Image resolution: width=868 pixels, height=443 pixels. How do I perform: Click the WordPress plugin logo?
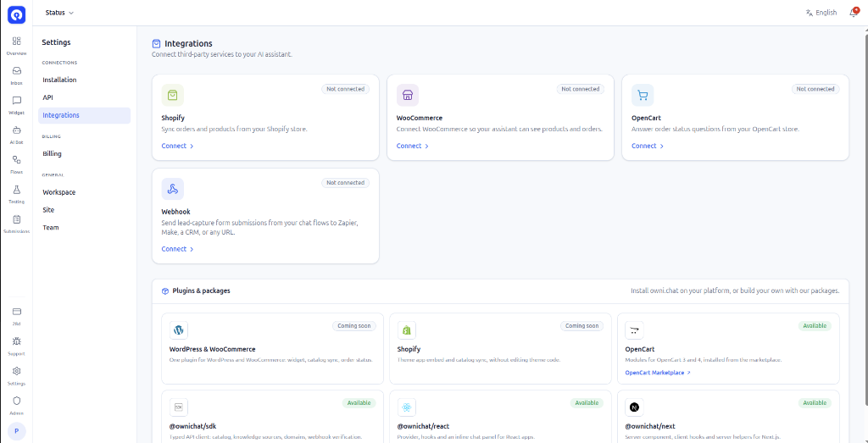[179, 330]
